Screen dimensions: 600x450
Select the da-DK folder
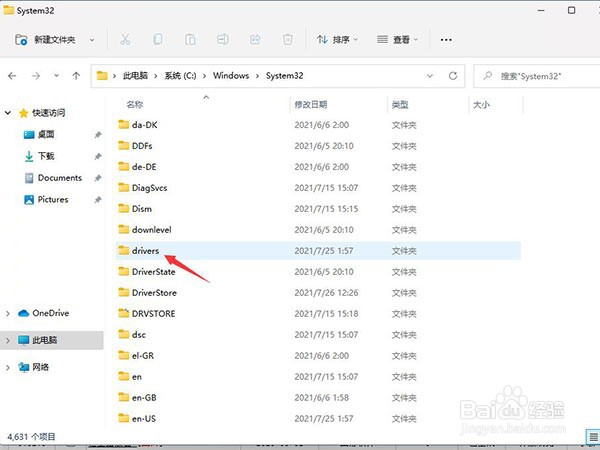318,125
